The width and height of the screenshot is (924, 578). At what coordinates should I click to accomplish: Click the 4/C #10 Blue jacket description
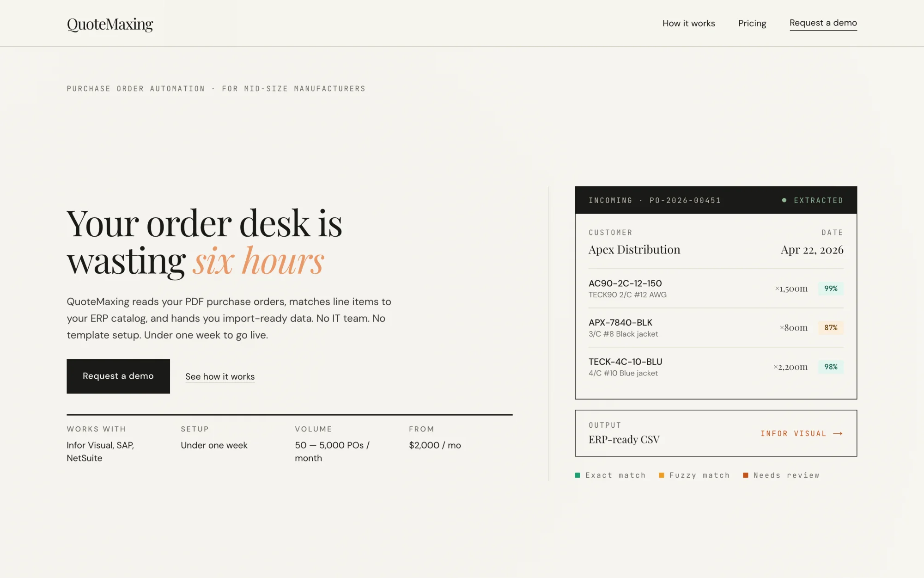tap(623, 373)
